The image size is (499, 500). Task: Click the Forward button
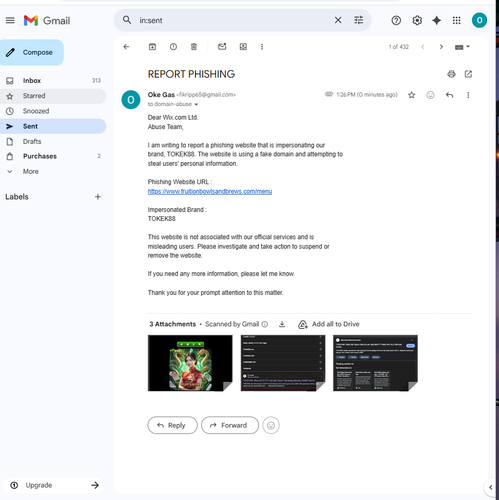pos(230,425)
